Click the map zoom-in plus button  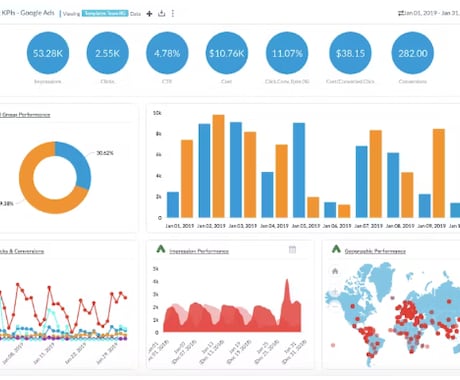tap(335, 293)
